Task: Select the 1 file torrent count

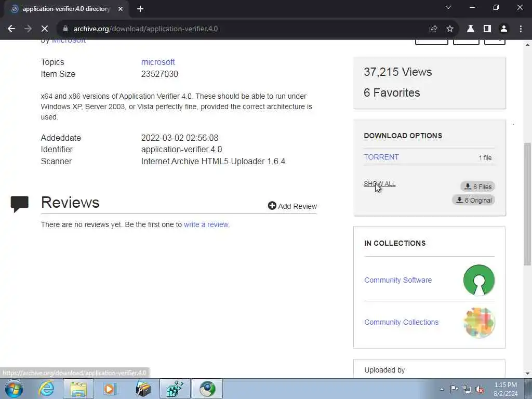Action: coord(485,158)
